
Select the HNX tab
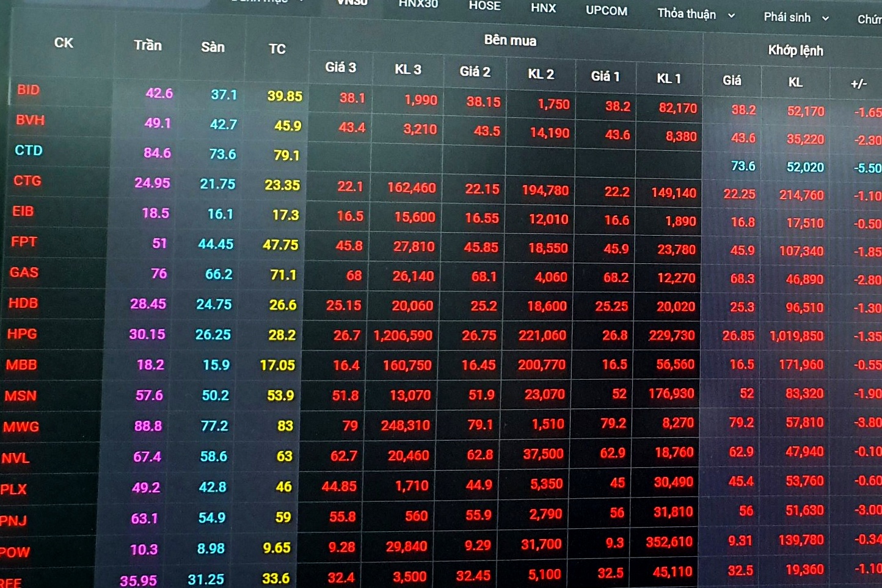(543, 8)
